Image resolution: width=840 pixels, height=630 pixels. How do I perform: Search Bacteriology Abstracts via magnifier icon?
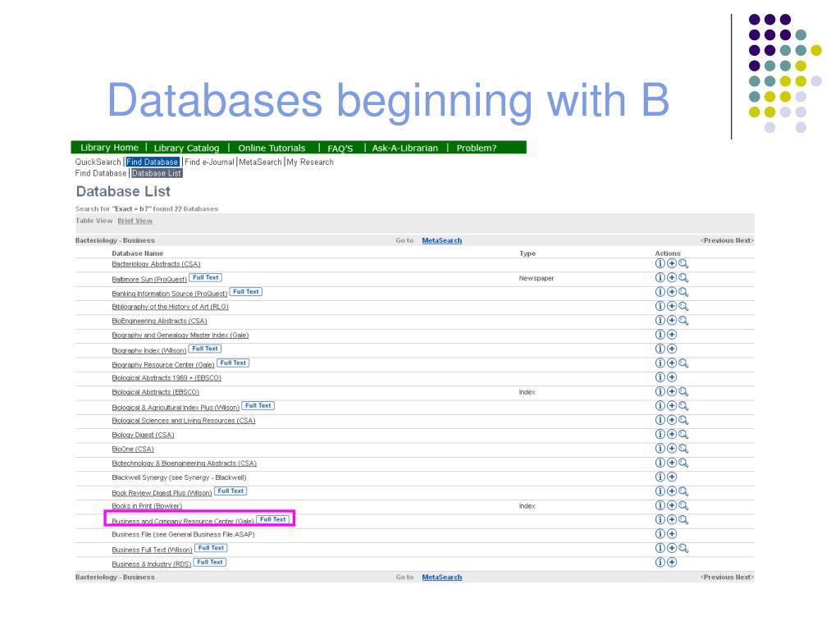[x=683, y=263]
